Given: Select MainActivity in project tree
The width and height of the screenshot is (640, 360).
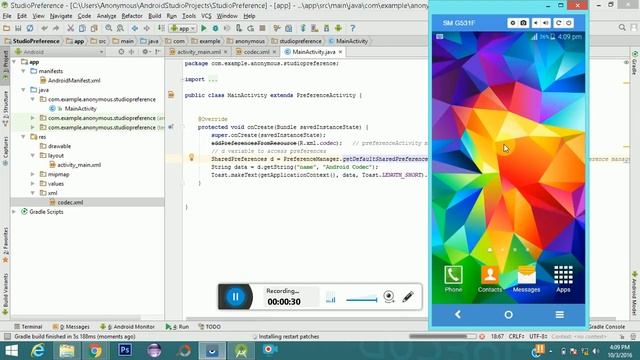Looking at the screenshot, I should click(80, 109).
